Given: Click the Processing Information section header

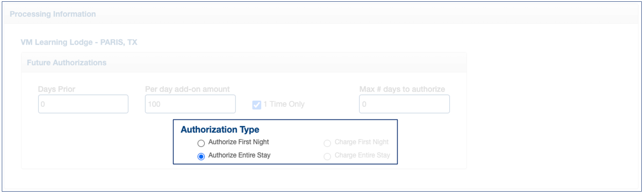Looking at the screenshot, I should 53,14.
